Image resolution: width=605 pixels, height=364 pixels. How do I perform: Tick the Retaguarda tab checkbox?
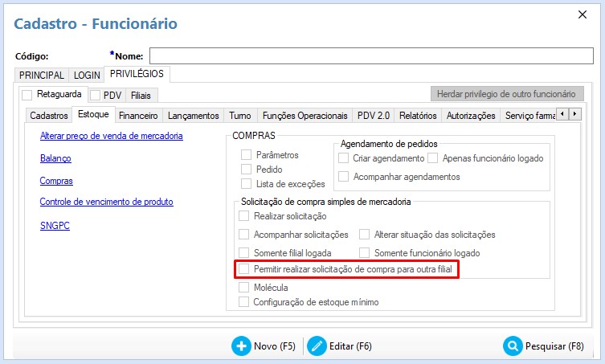pyautogui.click(x=27, y=95)
